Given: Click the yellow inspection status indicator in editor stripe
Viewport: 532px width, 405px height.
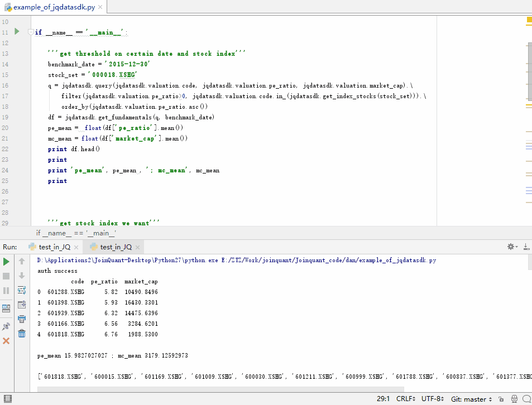Looking at the screenshot, I should point(529,20).
